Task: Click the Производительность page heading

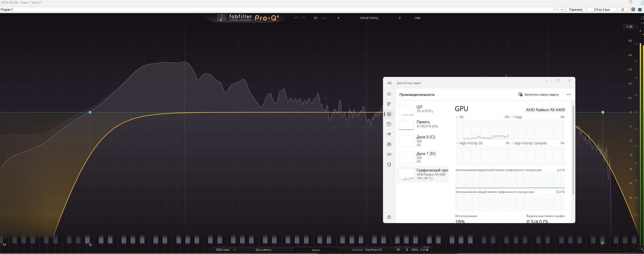Action: (417, 95)
